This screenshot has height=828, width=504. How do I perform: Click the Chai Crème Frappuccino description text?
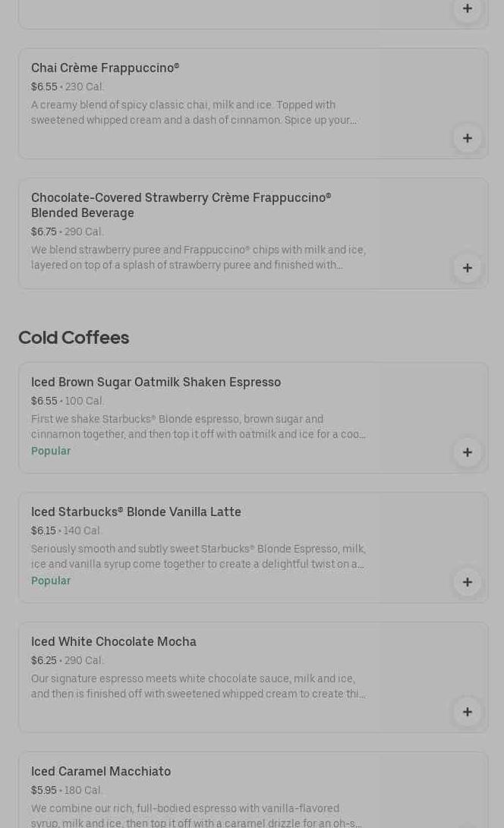194,113
